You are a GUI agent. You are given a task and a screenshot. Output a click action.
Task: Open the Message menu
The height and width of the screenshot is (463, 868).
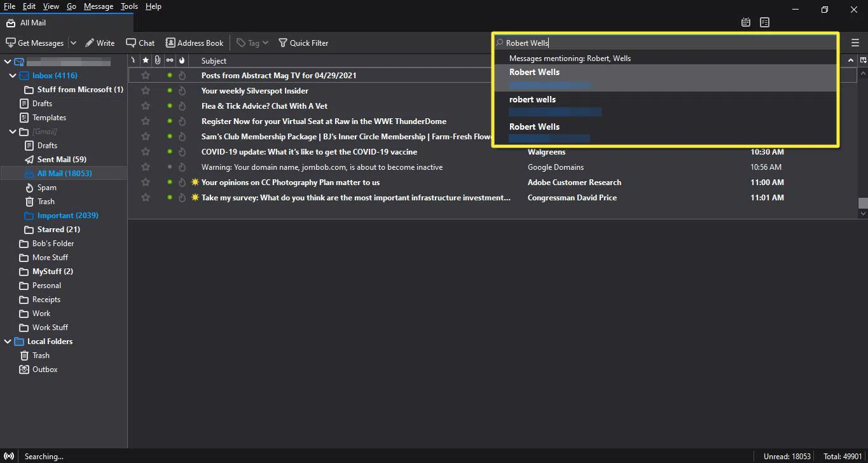98,6
